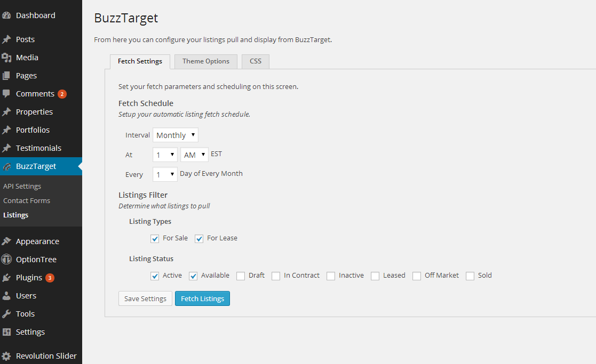Click the Plugins update badge 3
This screenshot has width=596, height=364.
pos(50,278)
